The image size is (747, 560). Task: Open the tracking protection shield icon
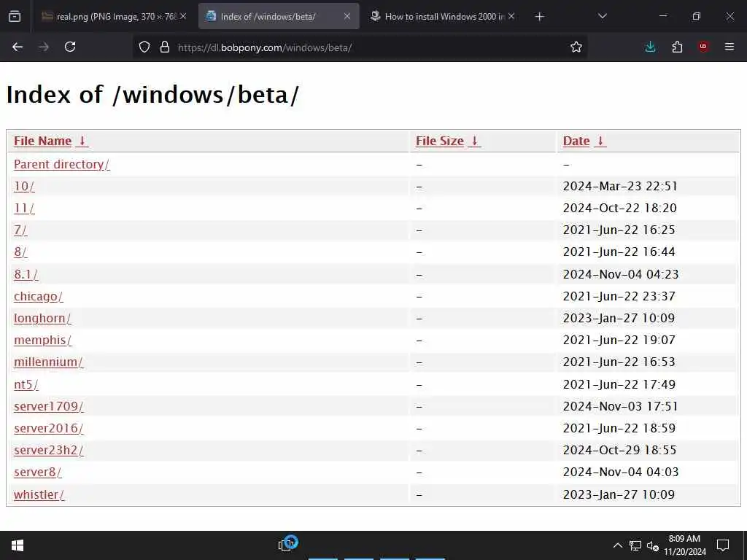click(x=144, y=47)
